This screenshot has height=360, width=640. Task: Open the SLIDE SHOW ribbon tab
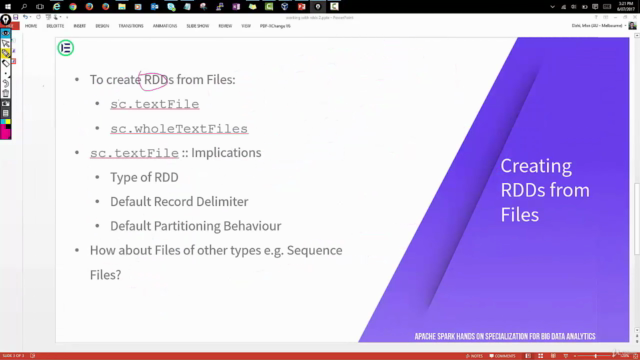[x=198, y=26]
